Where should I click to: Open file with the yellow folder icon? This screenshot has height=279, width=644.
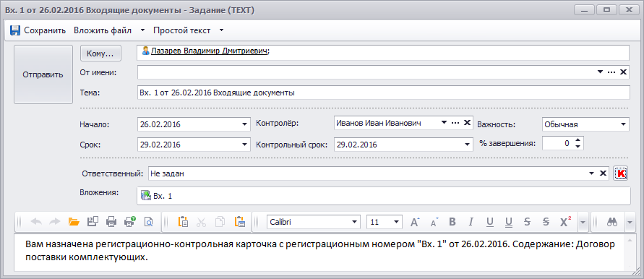pyautogui.click(x=74, y=223)
